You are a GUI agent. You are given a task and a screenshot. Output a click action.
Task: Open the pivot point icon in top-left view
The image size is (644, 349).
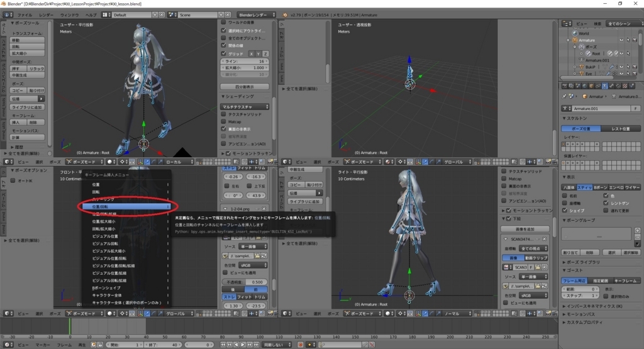[x=123, y=162]
